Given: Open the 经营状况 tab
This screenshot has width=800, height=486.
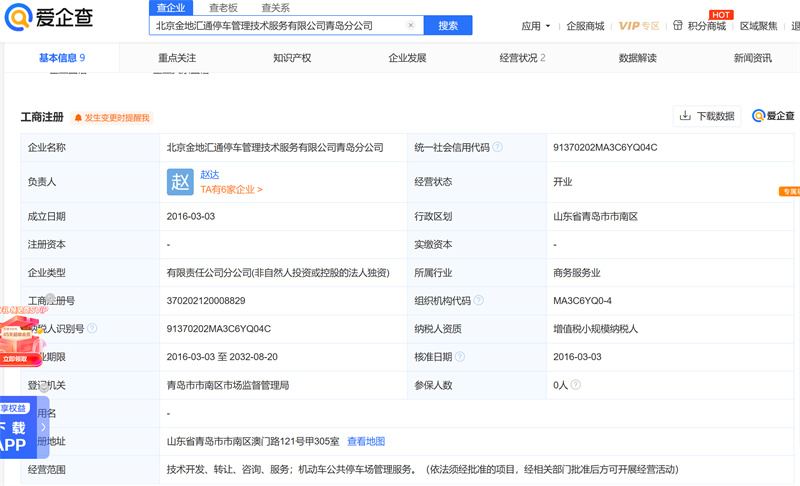Looking at the screenshot, I should pyautogui.click(x=522, y=58).
